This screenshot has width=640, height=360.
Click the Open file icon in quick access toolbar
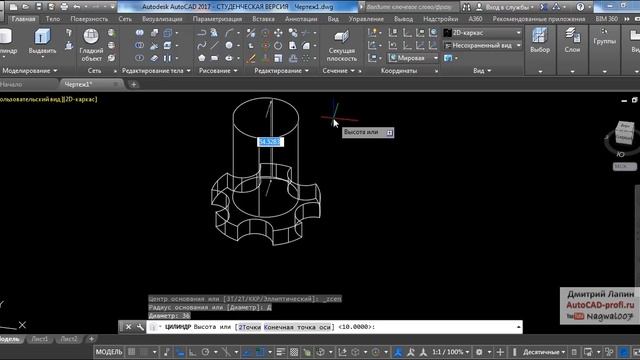(x=26, y=7)
